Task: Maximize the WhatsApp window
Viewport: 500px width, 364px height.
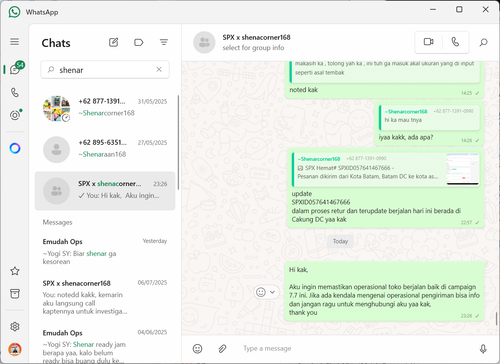Action: pos(459,9)
